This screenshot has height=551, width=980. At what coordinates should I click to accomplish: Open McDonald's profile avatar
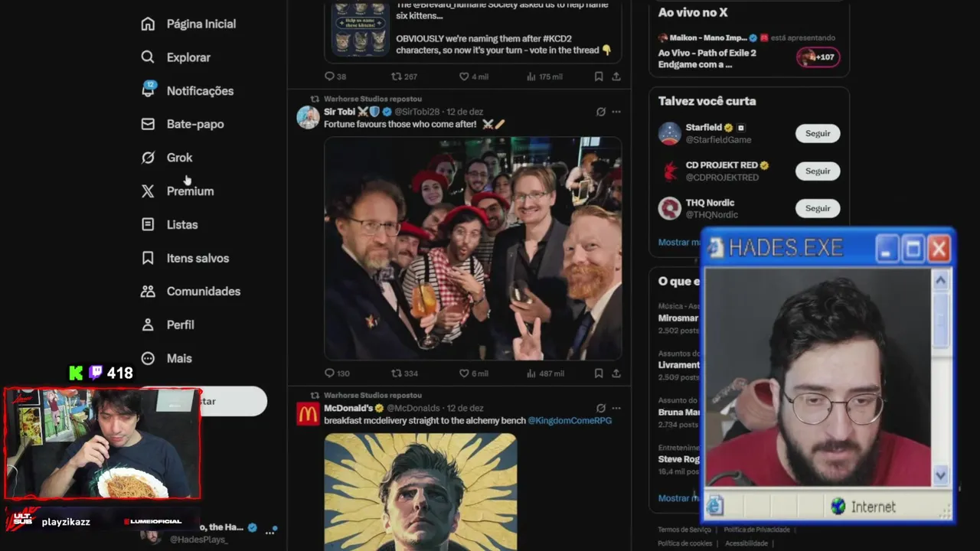(x=308, y=414)
